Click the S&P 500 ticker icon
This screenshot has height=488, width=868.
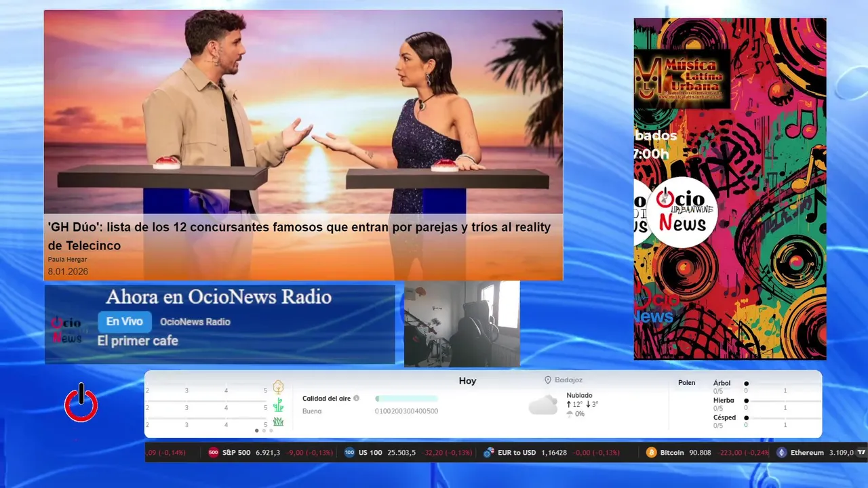pyautogui.click(x=213, y=453)
